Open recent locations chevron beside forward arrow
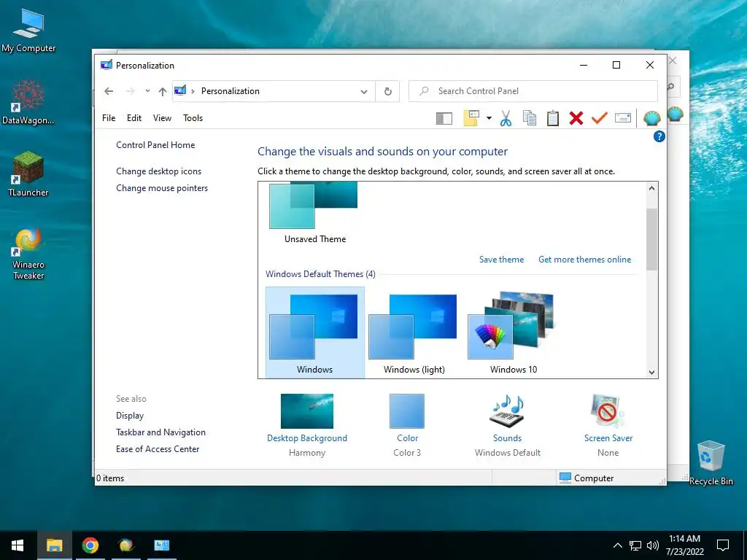747x560 pixels. [147, 91]
